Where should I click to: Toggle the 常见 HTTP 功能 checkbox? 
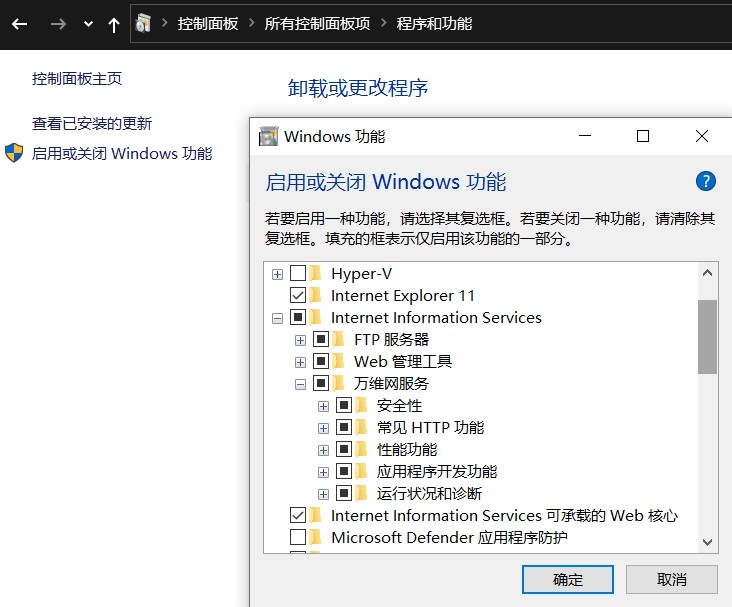pos(344,427)
